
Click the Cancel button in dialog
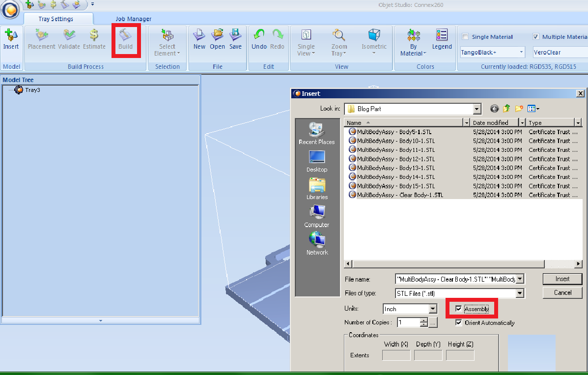[562, 292]
